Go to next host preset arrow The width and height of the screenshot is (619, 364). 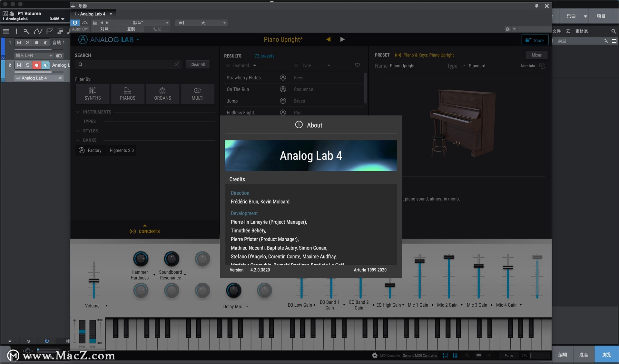107,23
